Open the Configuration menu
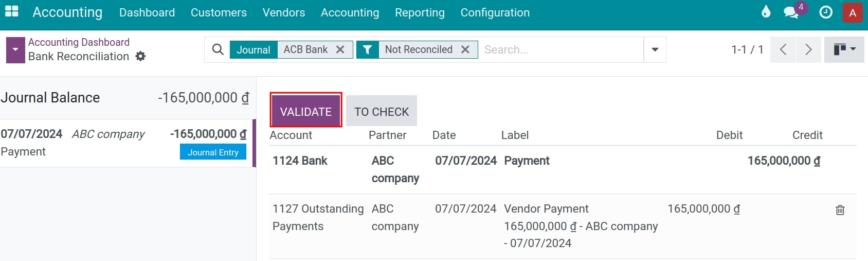868x261 pixels. pyautogui.click(x=495, y=12)
